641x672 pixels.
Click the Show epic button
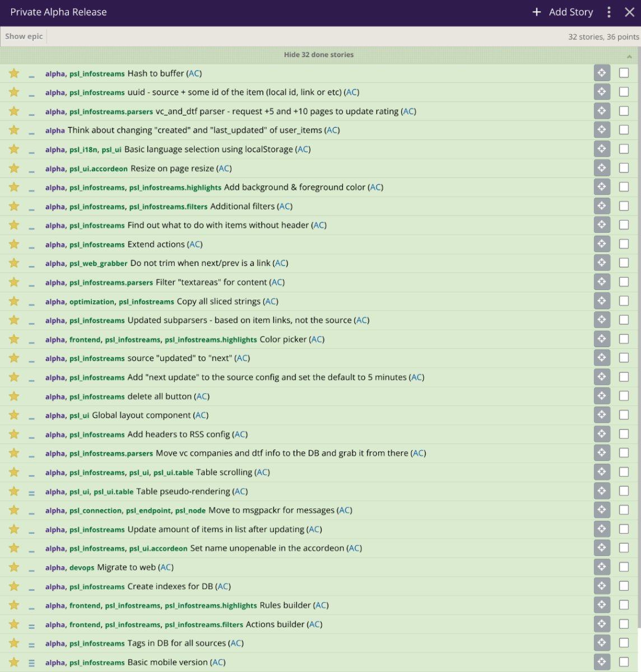[x=24, y=36]
